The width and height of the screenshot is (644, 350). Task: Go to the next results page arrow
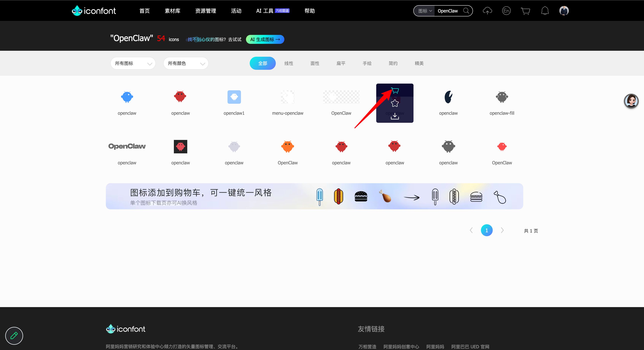[x=502, y=230]
